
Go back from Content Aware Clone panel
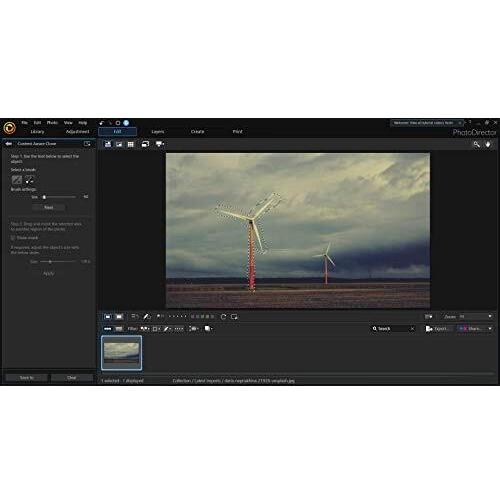tap(9, 144)
